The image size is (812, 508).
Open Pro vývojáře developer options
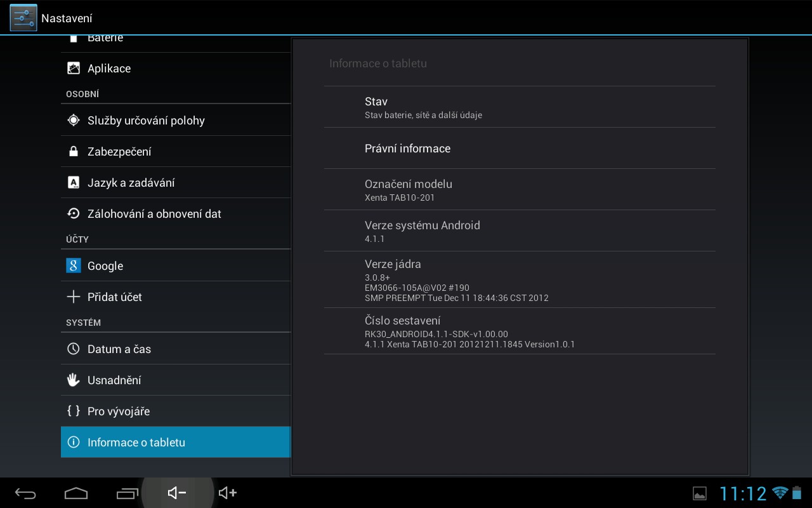click(x=176, y=411)
